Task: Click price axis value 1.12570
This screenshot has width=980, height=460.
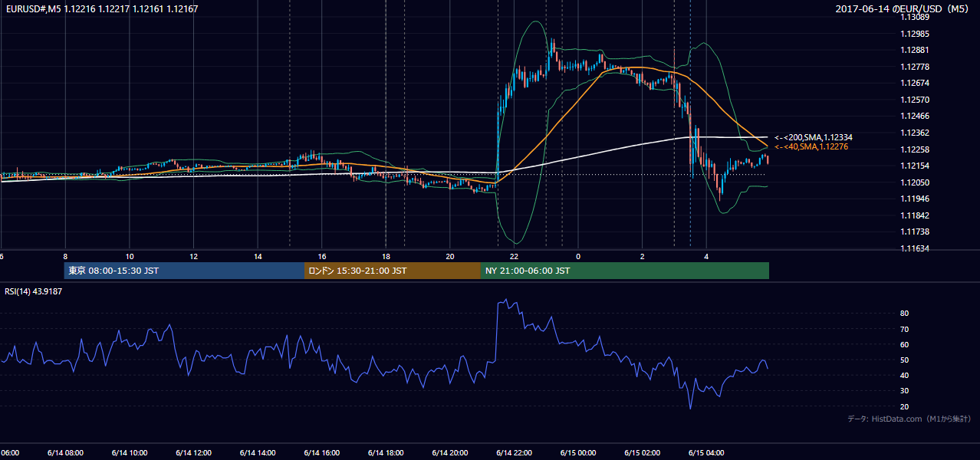Action: point(915,100)
